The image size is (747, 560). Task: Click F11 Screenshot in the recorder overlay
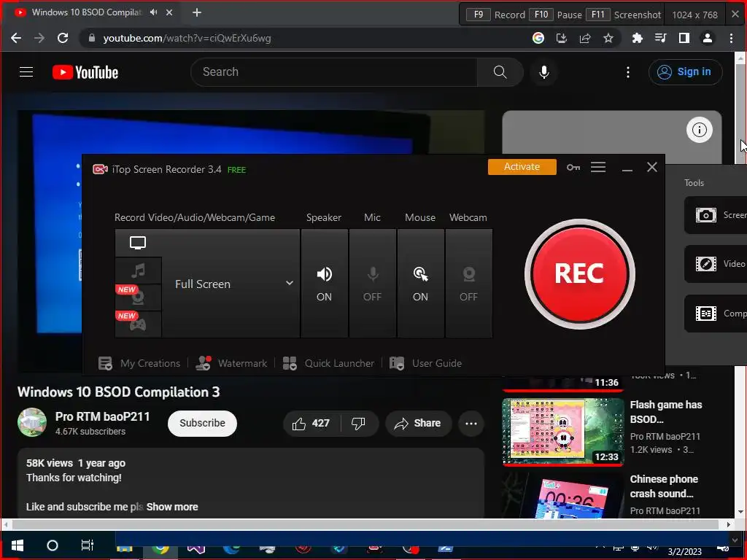[x=624, y=15]
